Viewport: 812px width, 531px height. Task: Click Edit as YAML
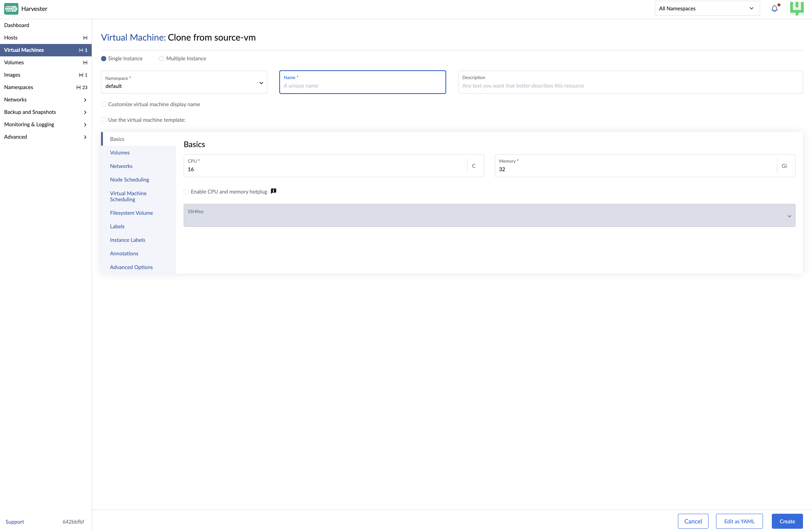[739, 521]
